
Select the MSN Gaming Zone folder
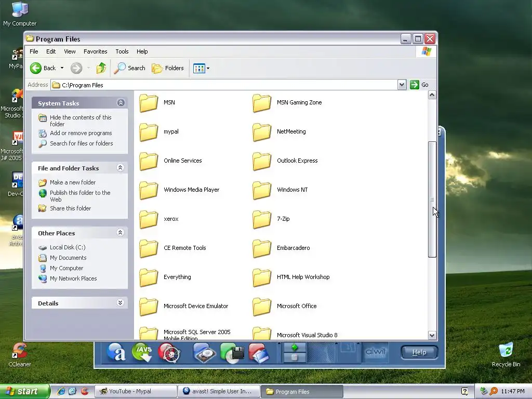tap(287, 103)
